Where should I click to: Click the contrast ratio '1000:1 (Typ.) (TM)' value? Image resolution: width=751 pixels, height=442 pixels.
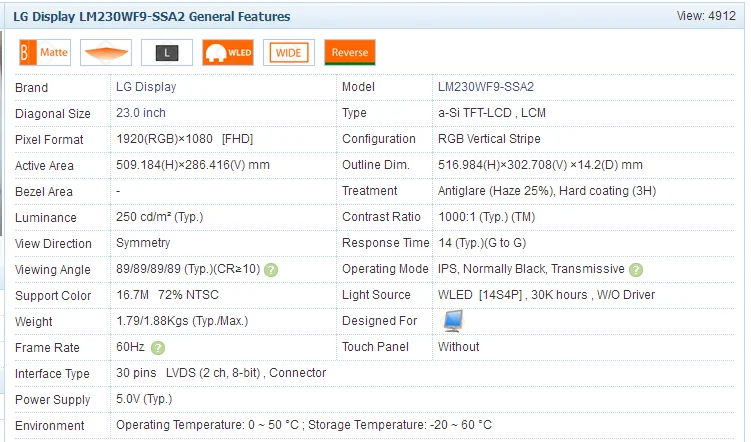click(487, 217)
